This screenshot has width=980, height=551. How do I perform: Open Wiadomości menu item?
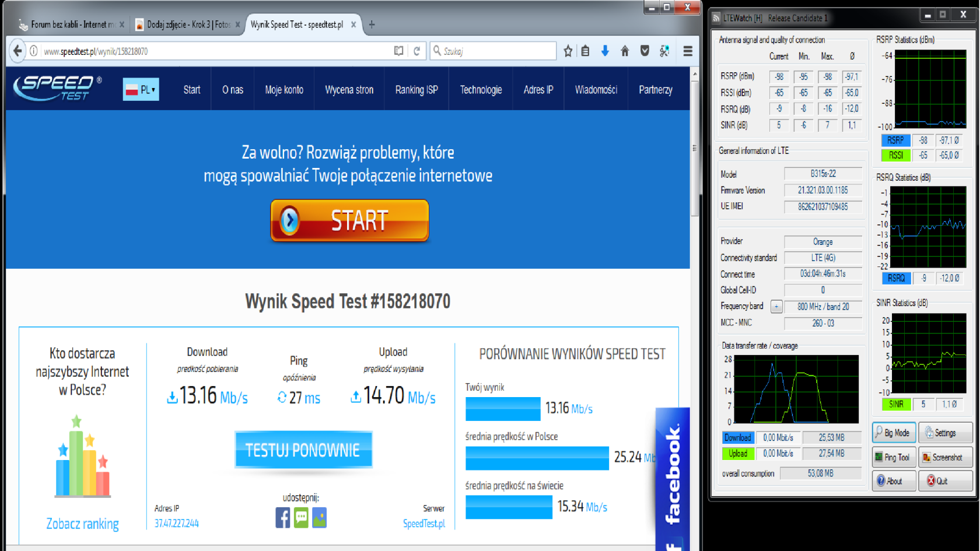(596, 90)
